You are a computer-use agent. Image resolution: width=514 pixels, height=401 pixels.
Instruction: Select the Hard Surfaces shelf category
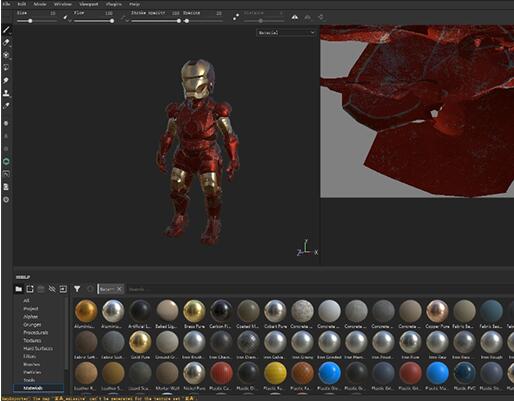click(x=38, y=348)
